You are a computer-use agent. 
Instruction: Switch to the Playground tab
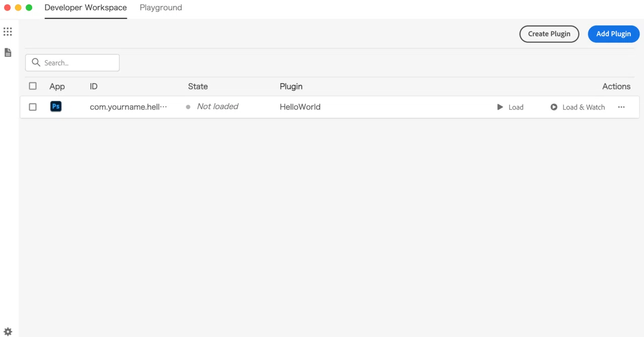click(161, 8)
